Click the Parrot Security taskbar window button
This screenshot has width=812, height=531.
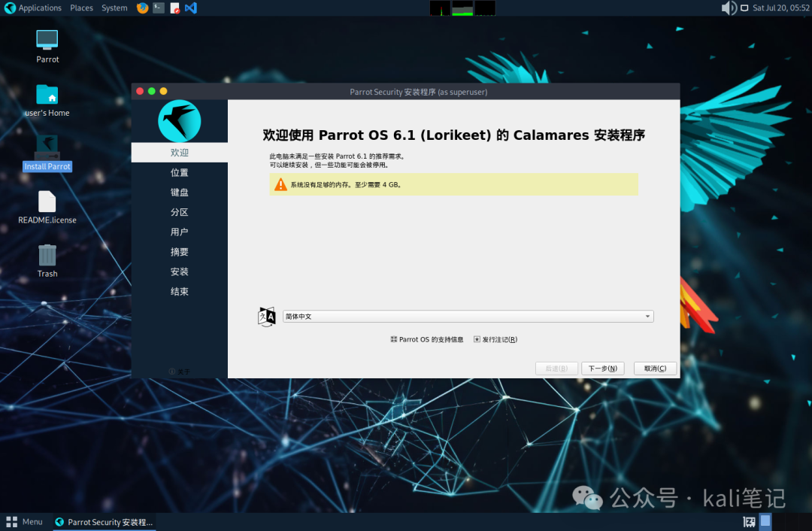pos(104,522)
